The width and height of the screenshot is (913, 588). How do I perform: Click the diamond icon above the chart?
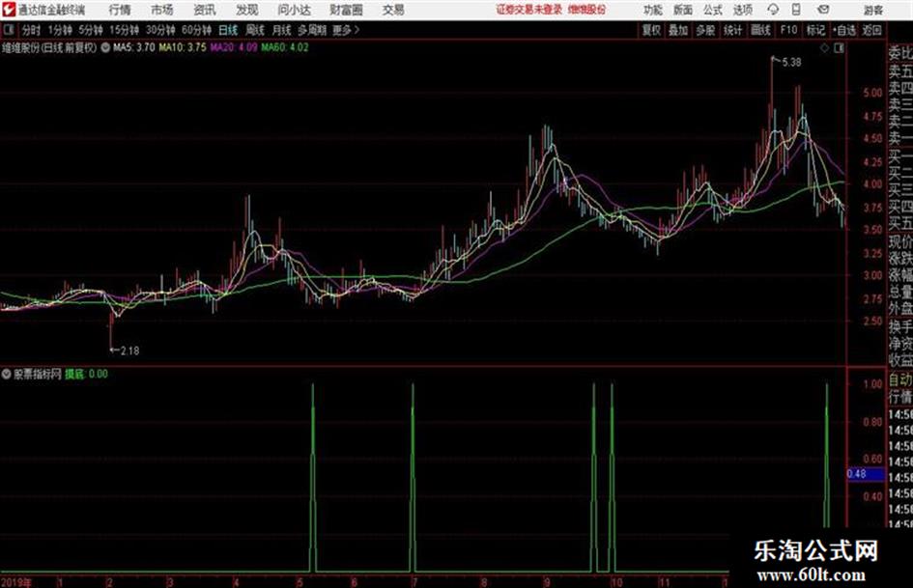pyautogui.click(x=824, y=48)
